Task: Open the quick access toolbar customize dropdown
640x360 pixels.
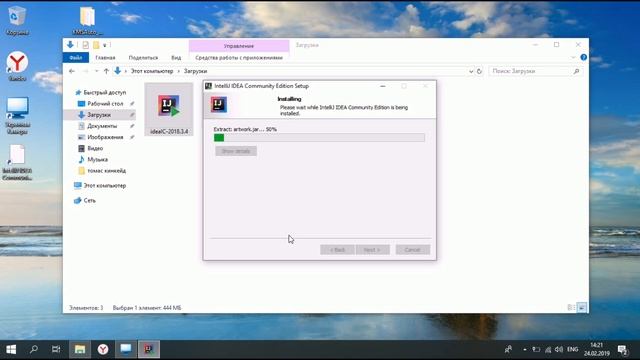Action: (105, 45)
